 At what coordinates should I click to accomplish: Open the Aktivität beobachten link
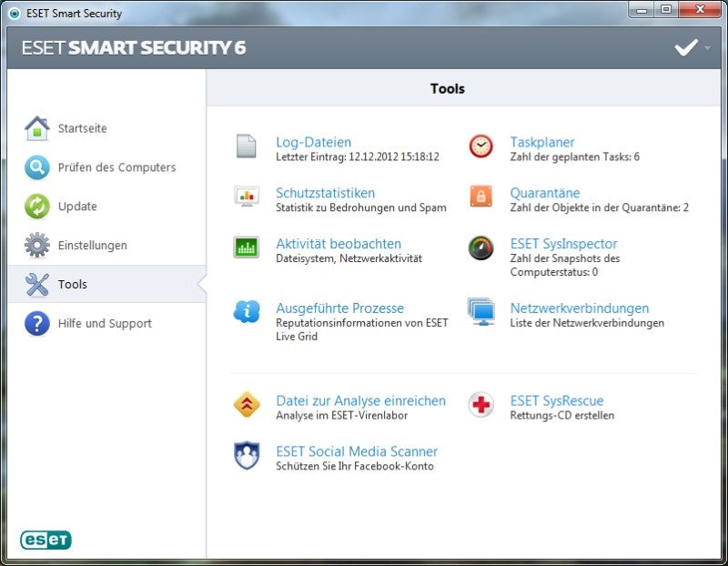tap(339, 243)
